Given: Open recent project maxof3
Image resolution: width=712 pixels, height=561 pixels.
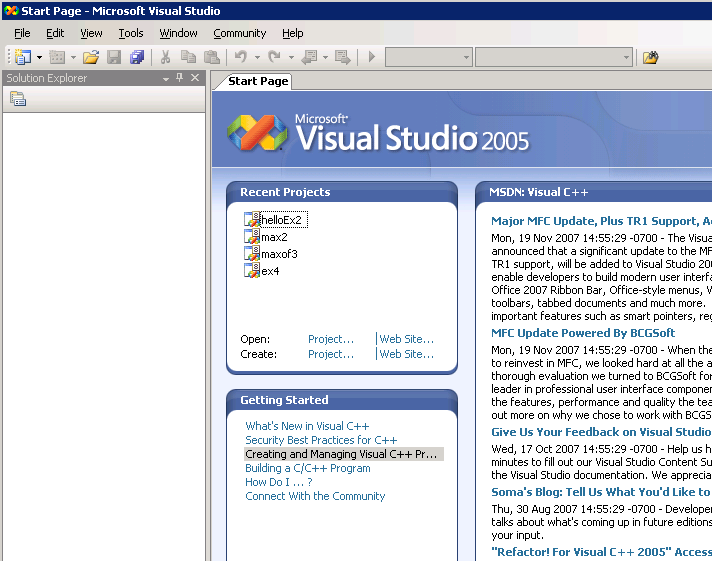Looking at the screenshot, I should pos(279,254).
